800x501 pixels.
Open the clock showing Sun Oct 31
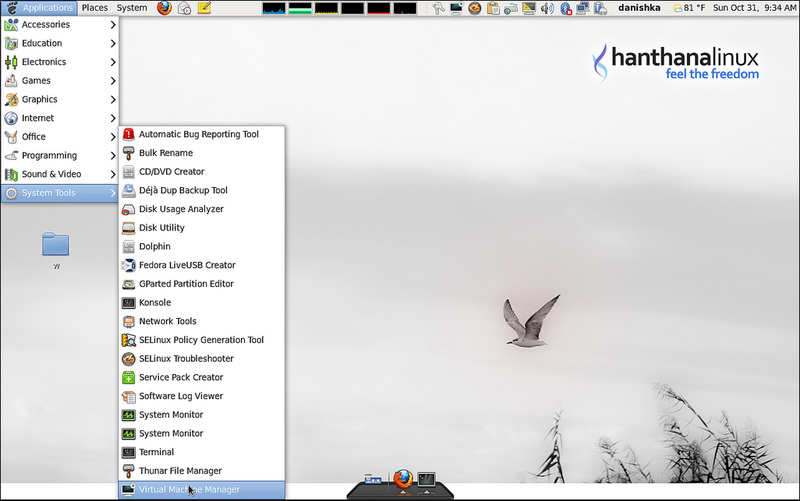tap(754, 8)
